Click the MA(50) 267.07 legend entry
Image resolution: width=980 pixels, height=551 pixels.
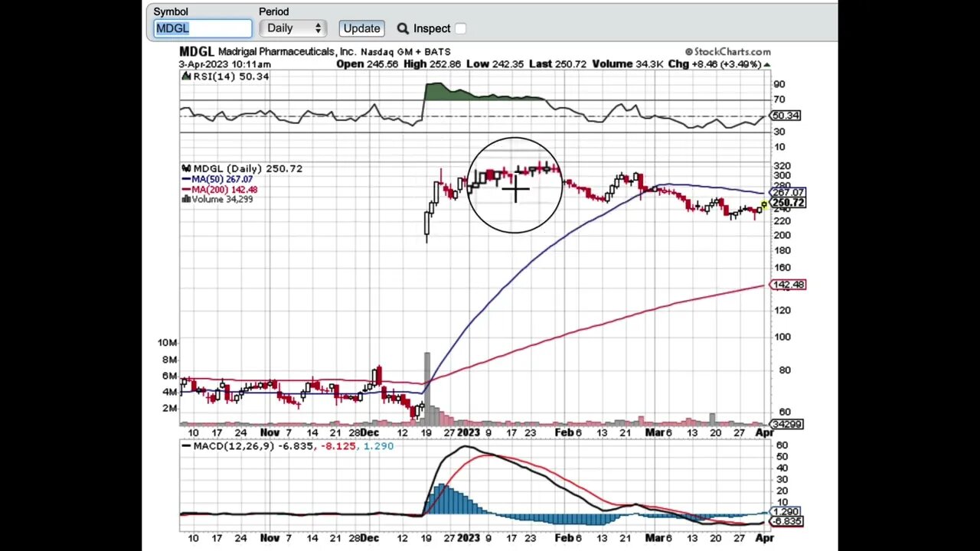click(217, 179)
